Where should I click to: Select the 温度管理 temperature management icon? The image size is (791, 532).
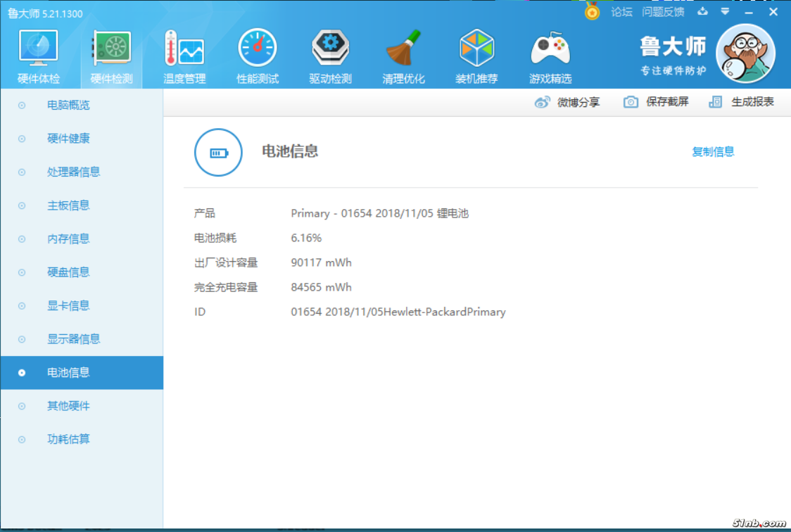pyautogui.click(x=184, y=49)
